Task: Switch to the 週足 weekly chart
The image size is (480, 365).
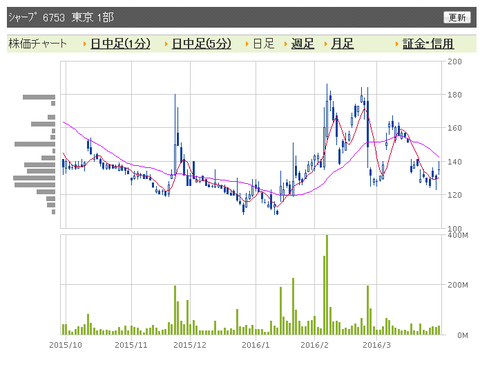Action: pyautogui.click(x=303, y=44)
